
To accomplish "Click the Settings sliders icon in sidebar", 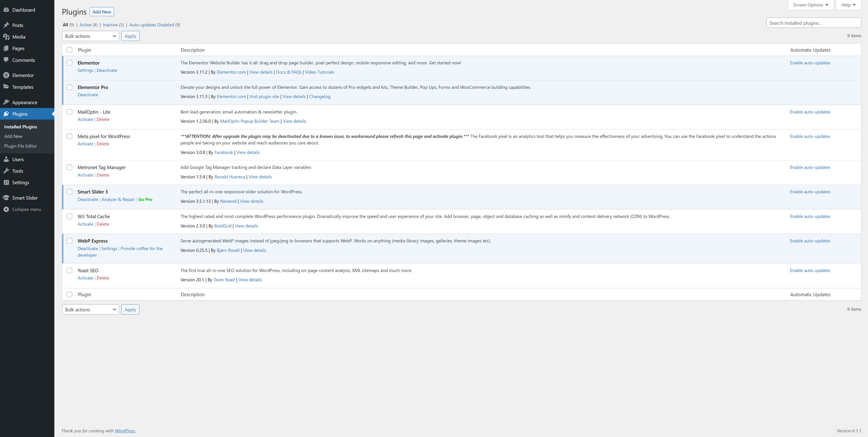I will click(6, 182).
